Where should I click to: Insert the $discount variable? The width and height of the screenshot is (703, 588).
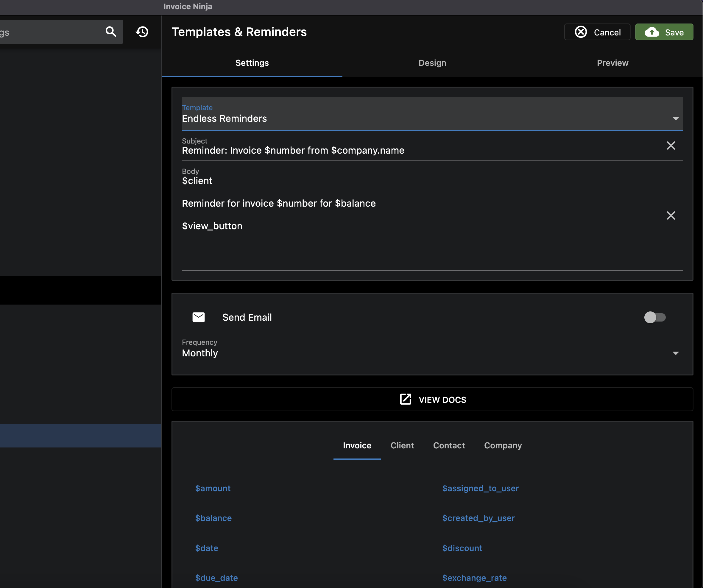click(462, 548)
